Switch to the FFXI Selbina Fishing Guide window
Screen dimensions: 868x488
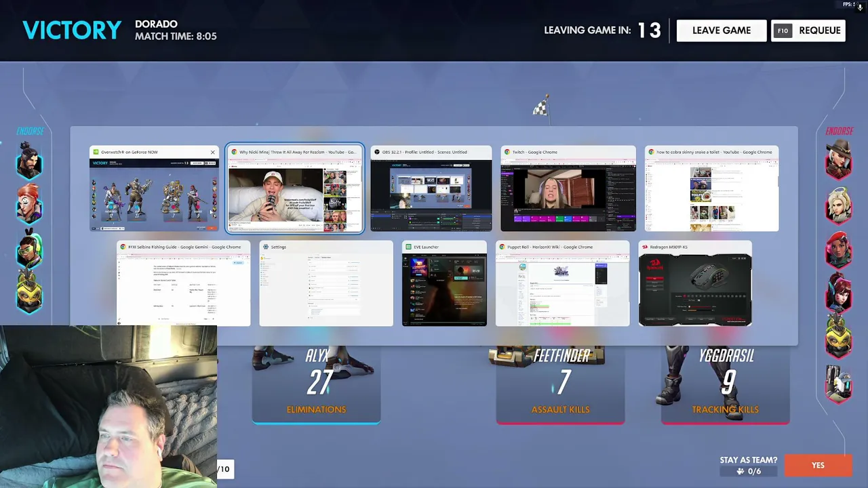pyautogui.click(x=184, y=283)
